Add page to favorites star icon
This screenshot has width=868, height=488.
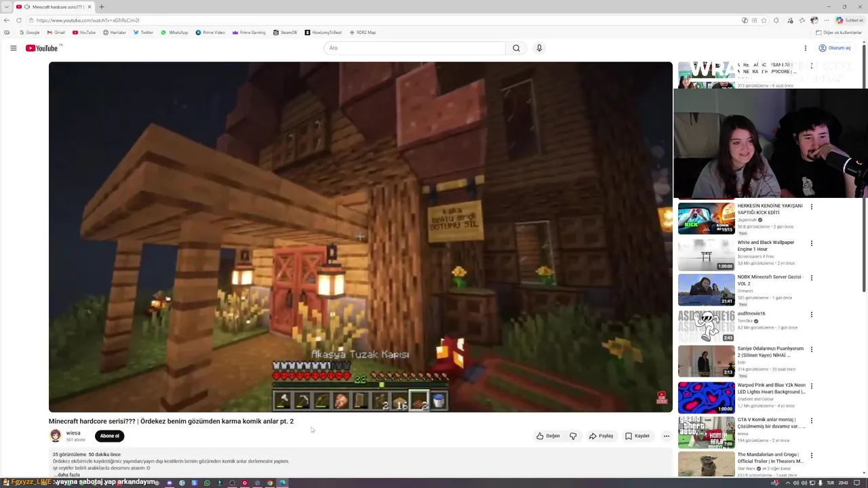[x=764, y=20]
